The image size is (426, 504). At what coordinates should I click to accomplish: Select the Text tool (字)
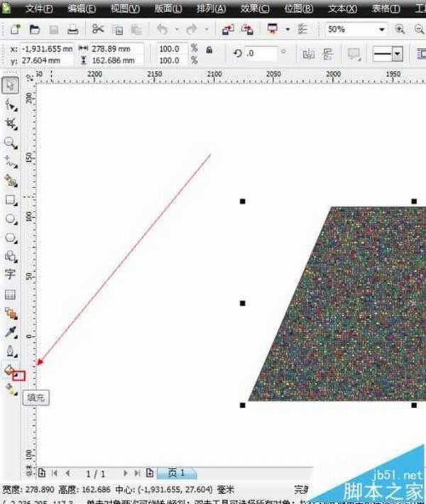coord(11,274)
